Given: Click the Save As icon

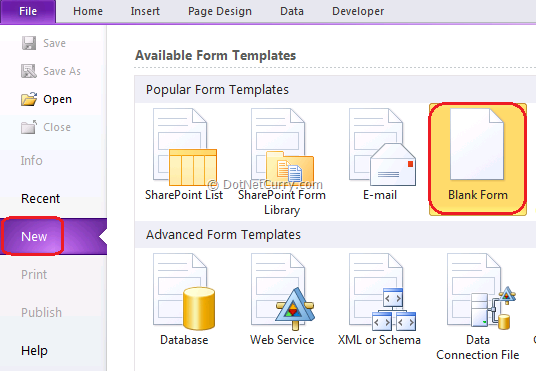Looking at the screenshot, I should click(29, 71).
